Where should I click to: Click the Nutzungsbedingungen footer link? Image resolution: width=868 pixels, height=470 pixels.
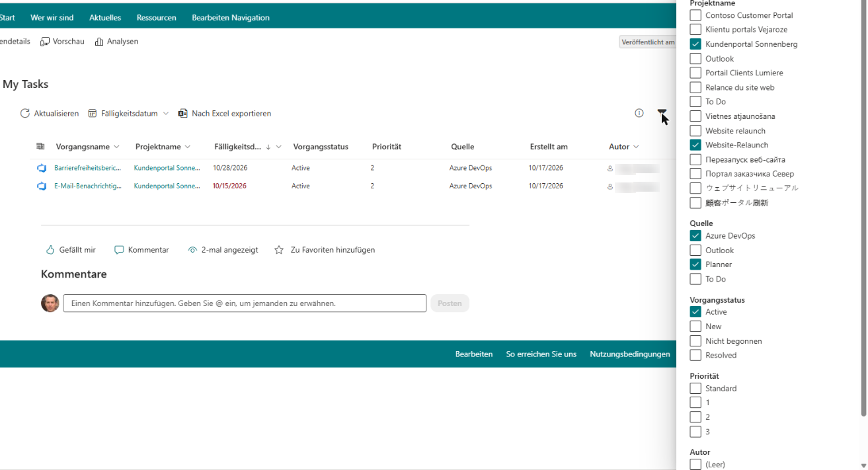[630, 354]
